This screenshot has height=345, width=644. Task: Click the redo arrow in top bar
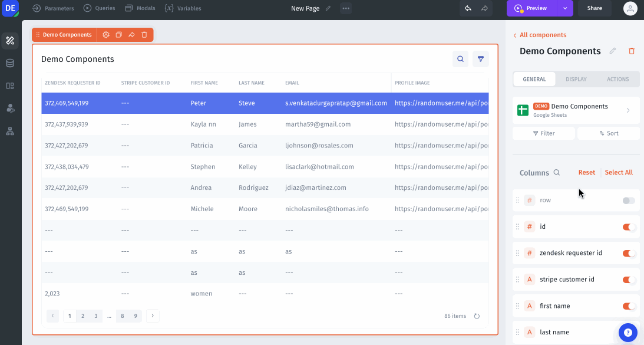tap(484, 8)
